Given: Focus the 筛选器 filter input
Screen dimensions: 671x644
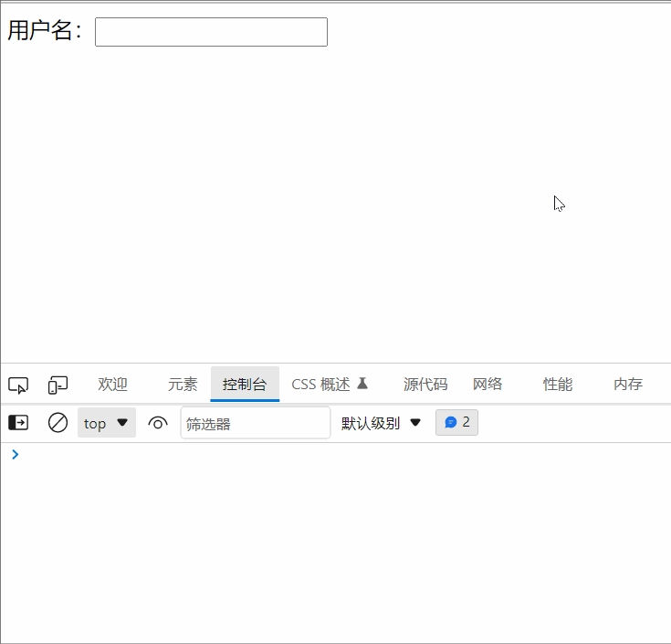Looking at the screenshot, I should tap(256, 423).
